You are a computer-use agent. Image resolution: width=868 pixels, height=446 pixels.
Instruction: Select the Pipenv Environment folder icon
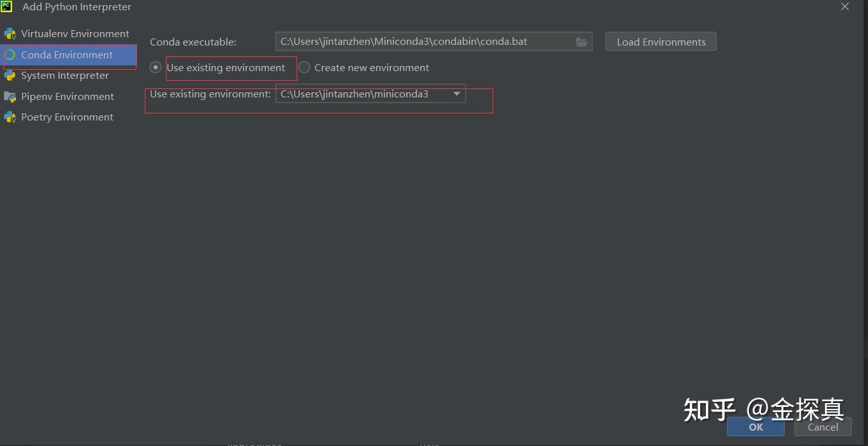coord(10,96)
